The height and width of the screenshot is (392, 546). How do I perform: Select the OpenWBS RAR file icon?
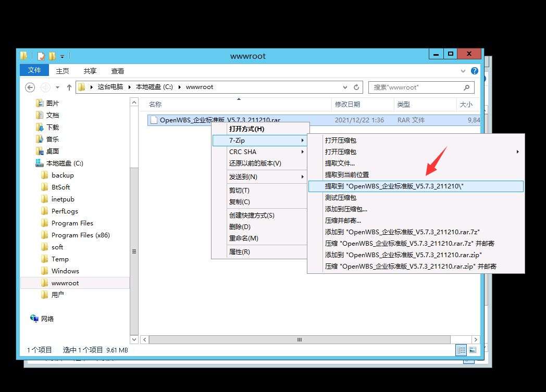153,120
